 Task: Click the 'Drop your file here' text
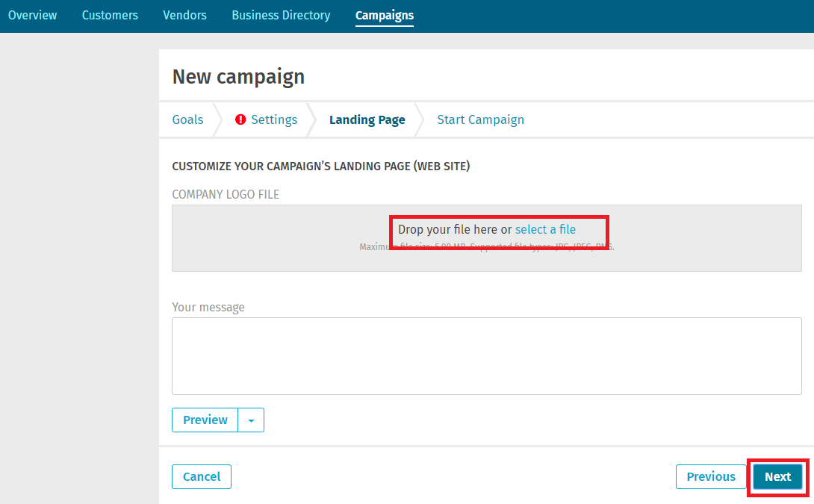pyautogui.click(x=454, y=229)
